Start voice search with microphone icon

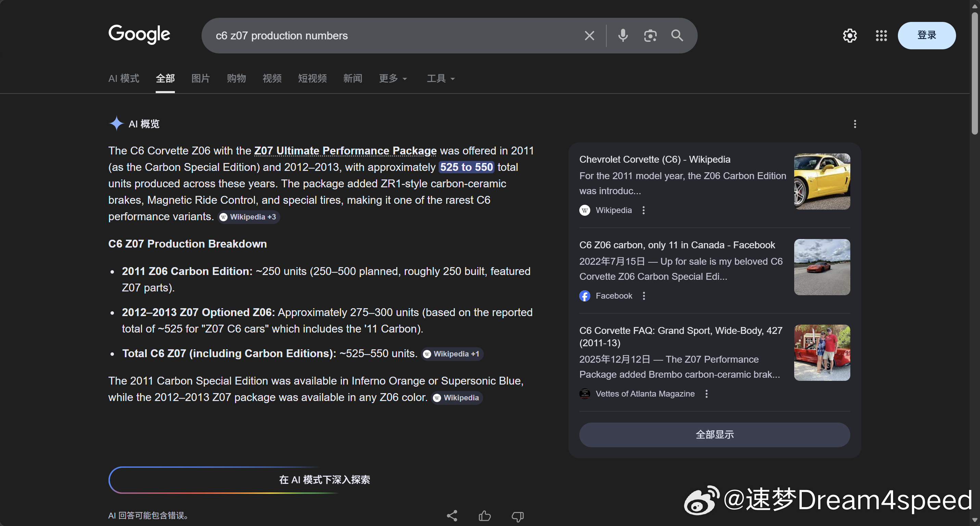tap(623, 36)
